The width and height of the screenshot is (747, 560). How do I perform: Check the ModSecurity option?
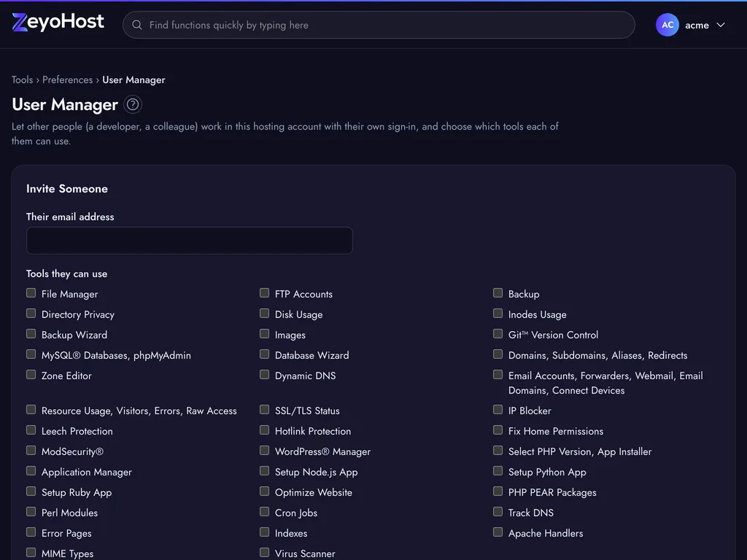tap(31, 451)
